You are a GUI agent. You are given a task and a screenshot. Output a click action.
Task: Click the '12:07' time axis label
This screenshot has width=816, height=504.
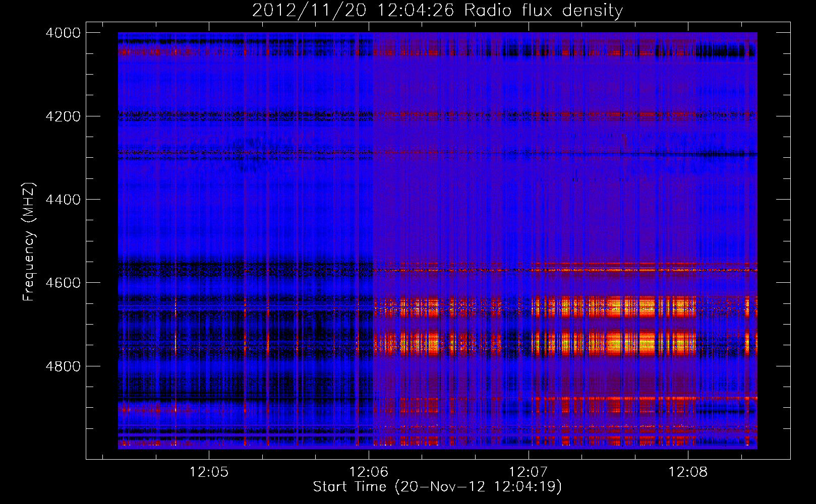tap(528, 472)
